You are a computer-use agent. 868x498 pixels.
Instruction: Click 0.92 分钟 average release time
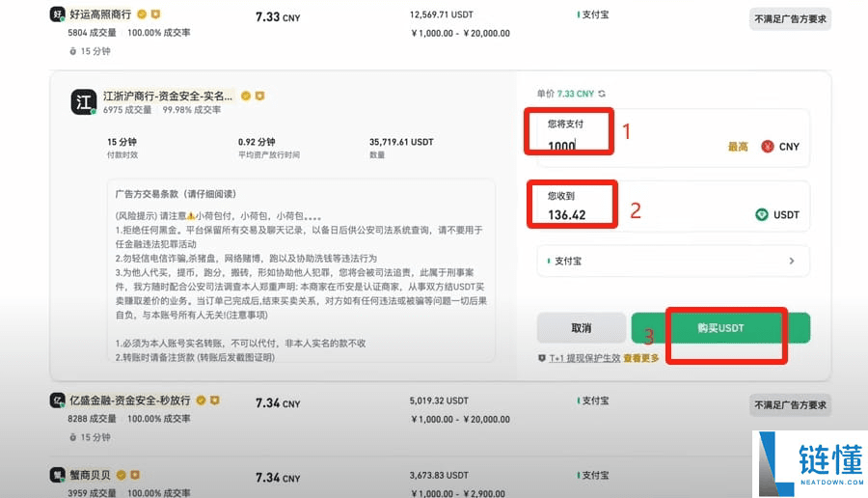(x=257, y=142)
